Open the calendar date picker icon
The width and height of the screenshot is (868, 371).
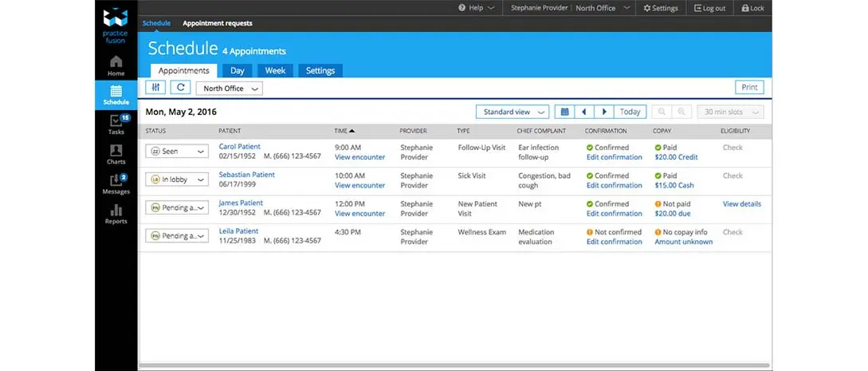click(564, 112)
